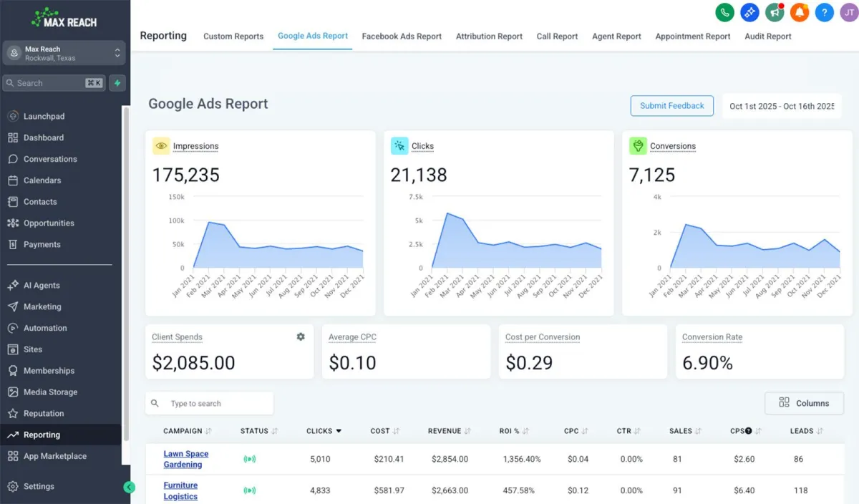Open the Attribution Report tab
This screenshot has width=859, height=504.
pos(490,37)
